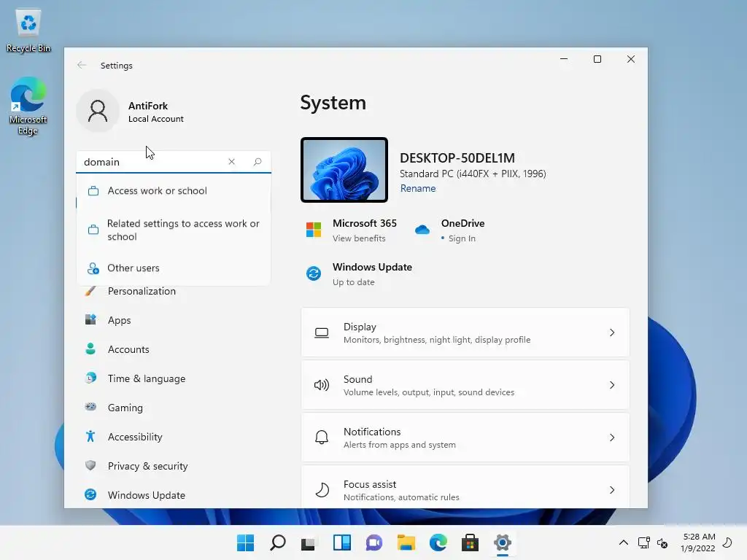This screenshot has width=747, height=560.
Task: Open Notifications settings row
Action: (x=465, y=437)
